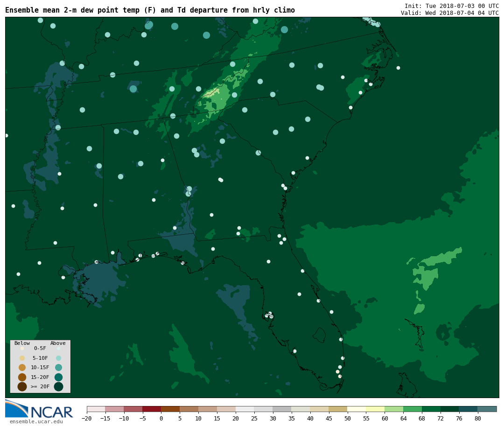The width and height of the screenshot is (504, 427).
Task: Click the NCAR logo
Action: point(39,409)
